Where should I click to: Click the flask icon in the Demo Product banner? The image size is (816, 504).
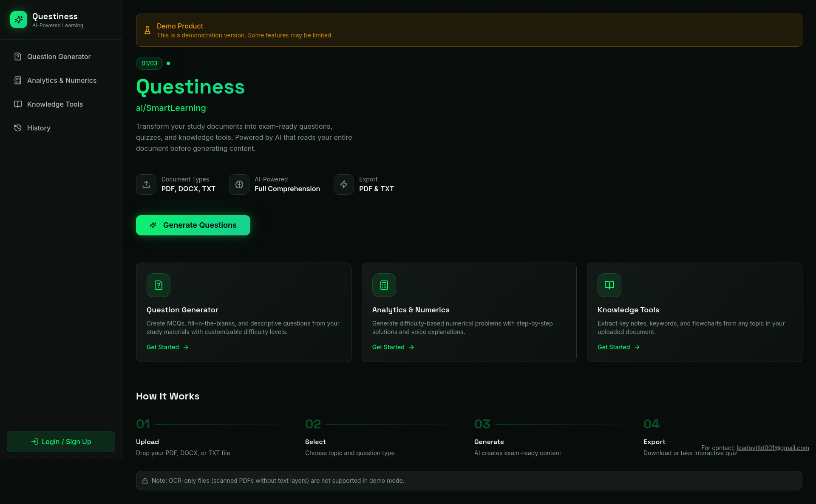[x=147, y=30]
